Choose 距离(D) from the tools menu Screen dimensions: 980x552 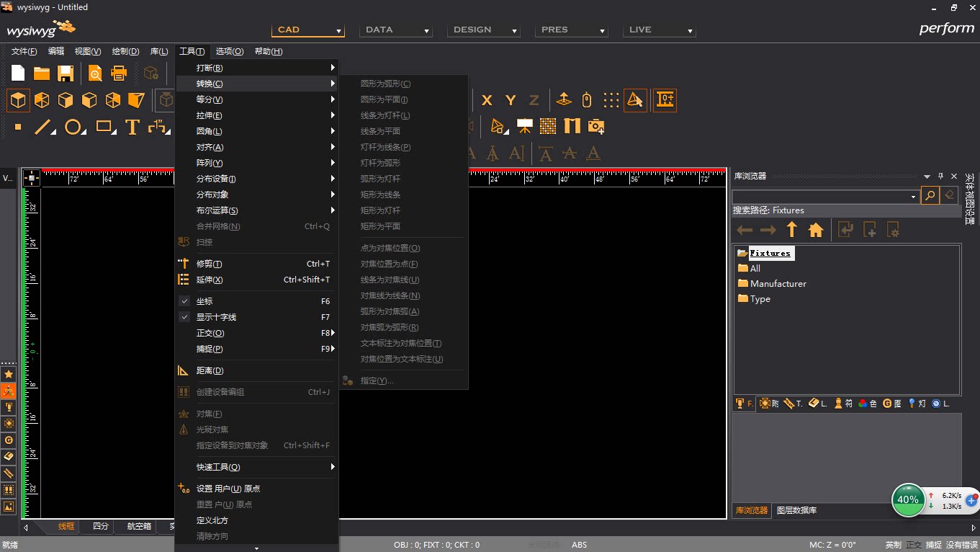[x=257, y=370]
